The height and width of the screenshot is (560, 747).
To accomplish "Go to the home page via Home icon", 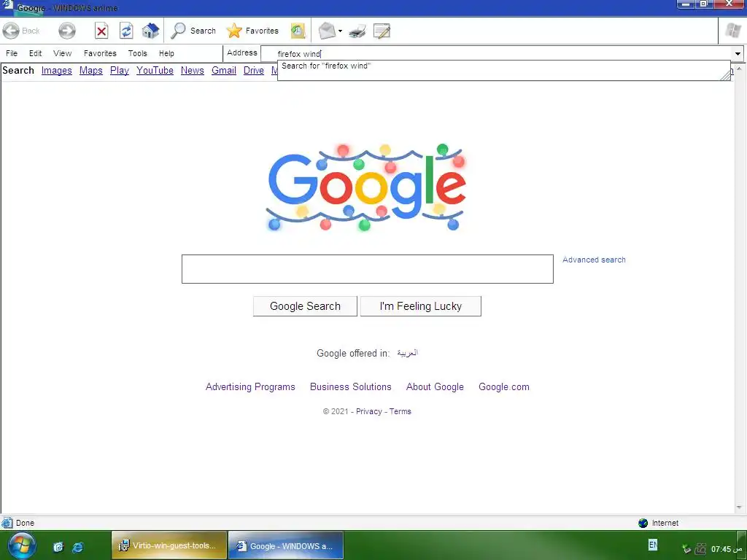I will point(150,31).
